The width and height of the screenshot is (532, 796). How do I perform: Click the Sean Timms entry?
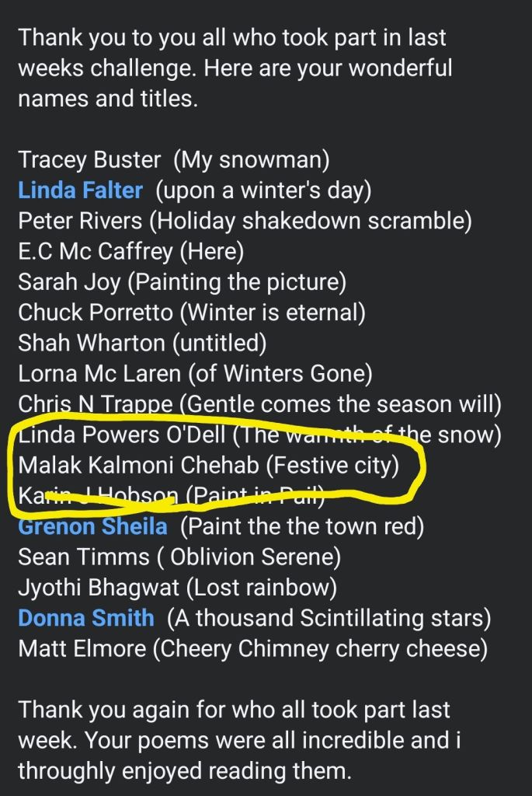179,557
